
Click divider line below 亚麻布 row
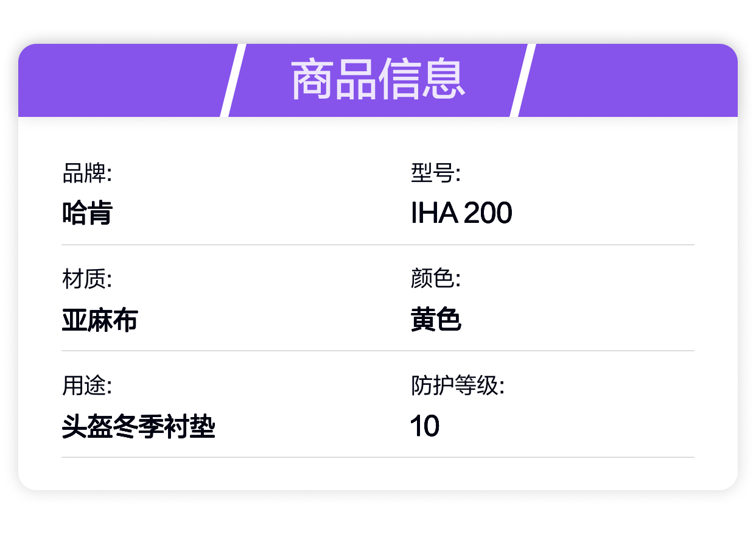(x=378, y=351)
